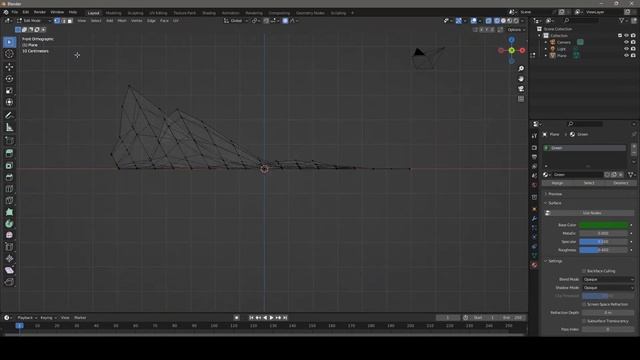Pick the Scale tool
Screen dimensions: 640x360
click(x=9, y=91)
